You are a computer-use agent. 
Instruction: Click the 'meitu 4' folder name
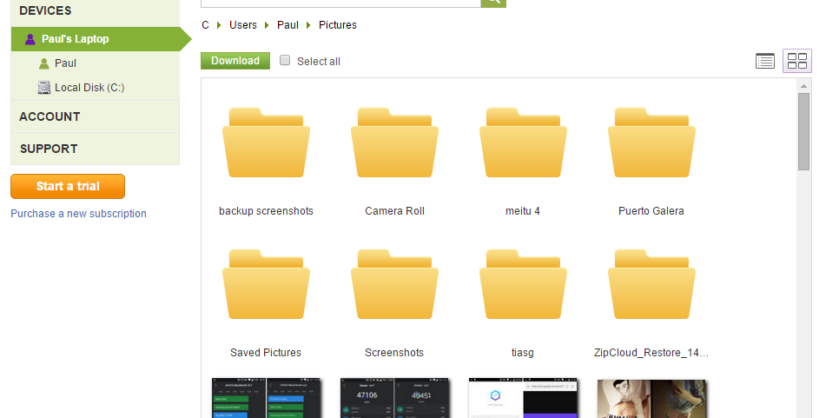(523, 211)
